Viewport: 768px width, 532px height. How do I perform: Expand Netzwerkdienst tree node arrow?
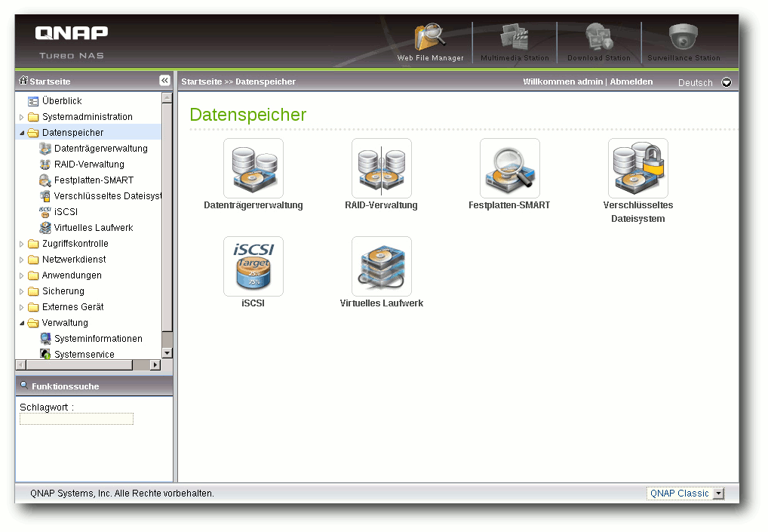(x=22, y=260)
